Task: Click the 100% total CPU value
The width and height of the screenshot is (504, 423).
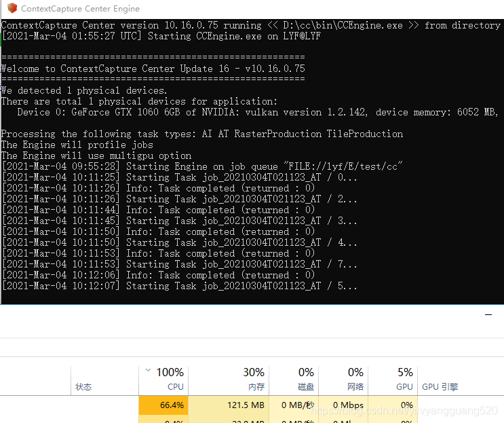Action: click(170, 373)
